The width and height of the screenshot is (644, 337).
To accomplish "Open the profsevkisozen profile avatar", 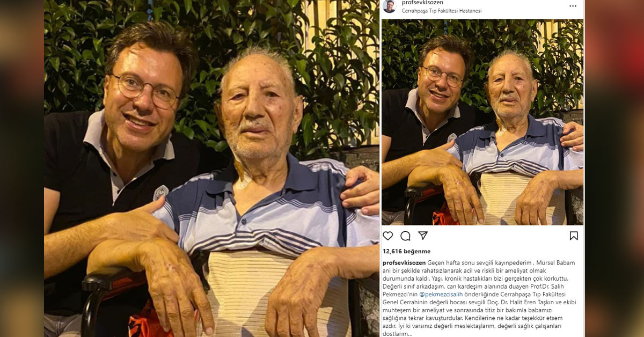I will [x=389, y=6].
